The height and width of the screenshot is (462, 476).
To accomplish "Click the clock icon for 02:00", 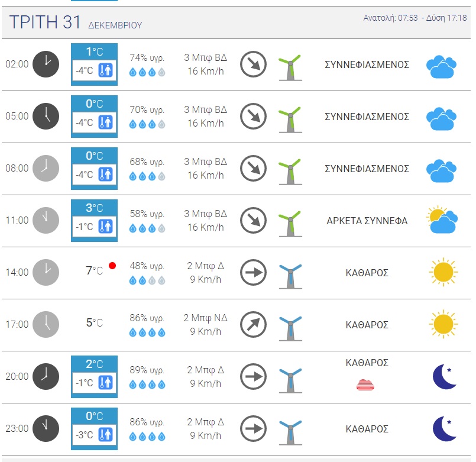I will [x=46, y=64].
